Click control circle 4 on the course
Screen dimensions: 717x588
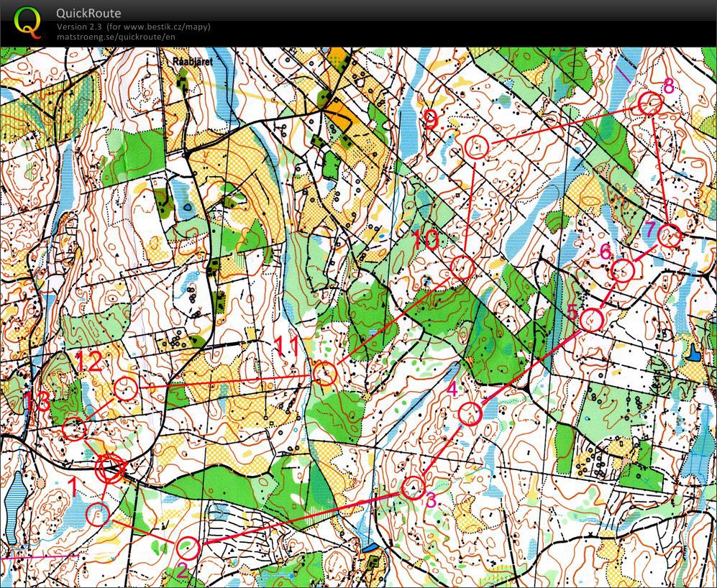(470, 414)
